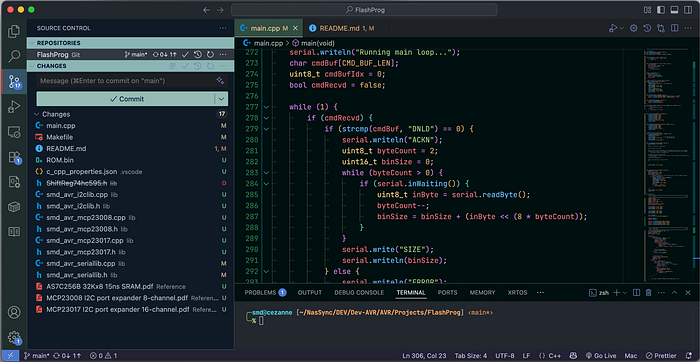
Task: Switch to main.cpp editor tab
Action: tap(268, 28)
